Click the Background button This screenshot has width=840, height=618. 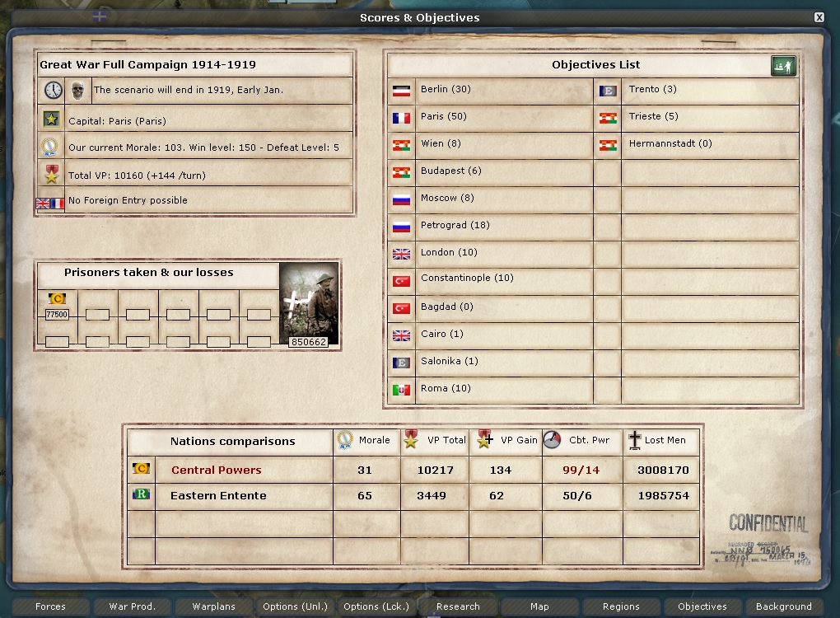pos(783,607)
